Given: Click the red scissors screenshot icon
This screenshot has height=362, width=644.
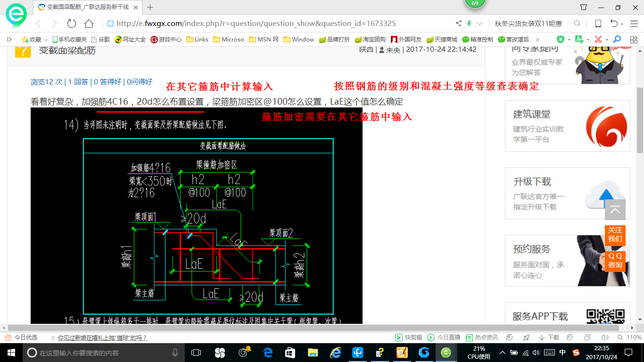Looking at the screenshot, I should 598,40.
